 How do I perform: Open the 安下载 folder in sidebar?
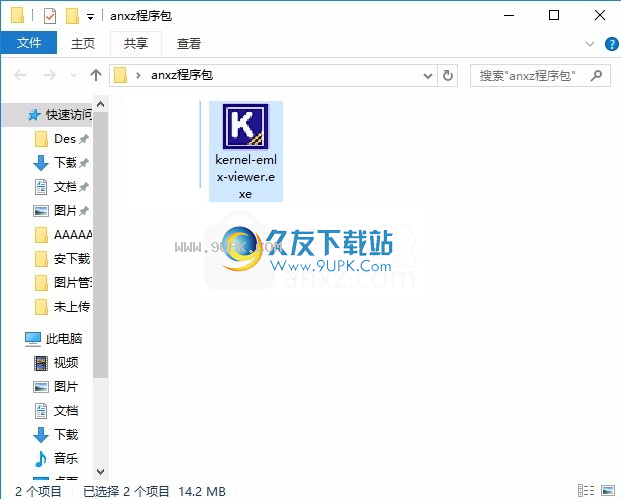click(x=63, y=259)
